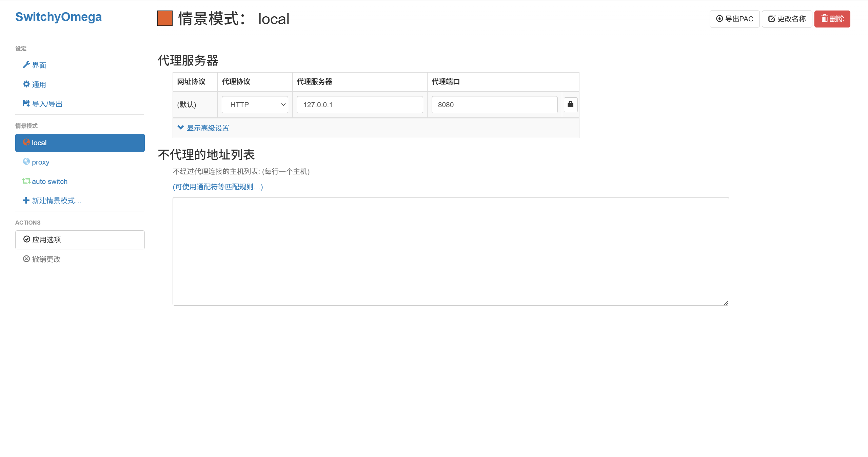
Task: Click the plus icon for 新建情景模式
Action: tap(26, 201)
